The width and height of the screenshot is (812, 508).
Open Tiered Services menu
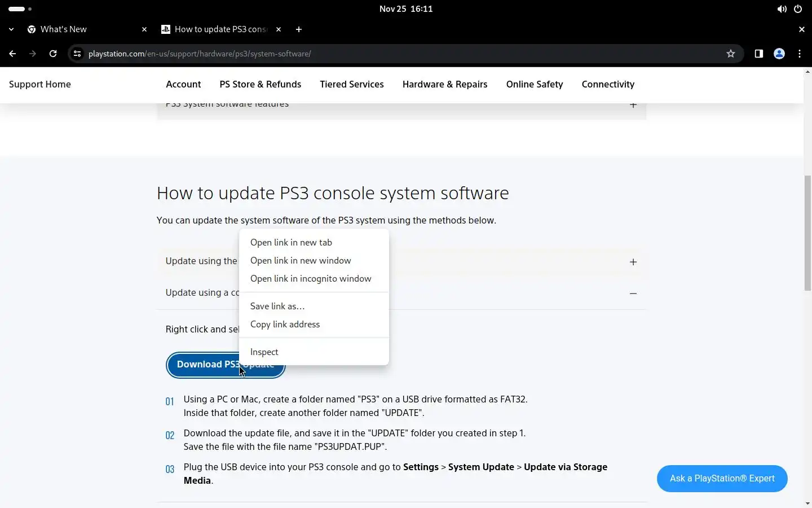tap(352, 84)
